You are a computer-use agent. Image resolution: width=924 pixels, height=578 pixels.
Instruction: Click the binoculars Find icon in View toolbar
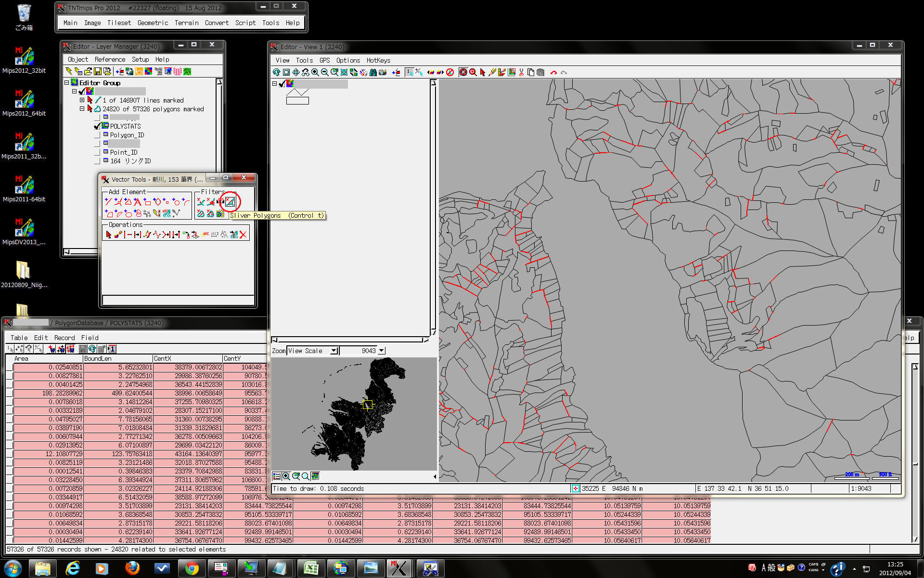(x=373, y=72)
